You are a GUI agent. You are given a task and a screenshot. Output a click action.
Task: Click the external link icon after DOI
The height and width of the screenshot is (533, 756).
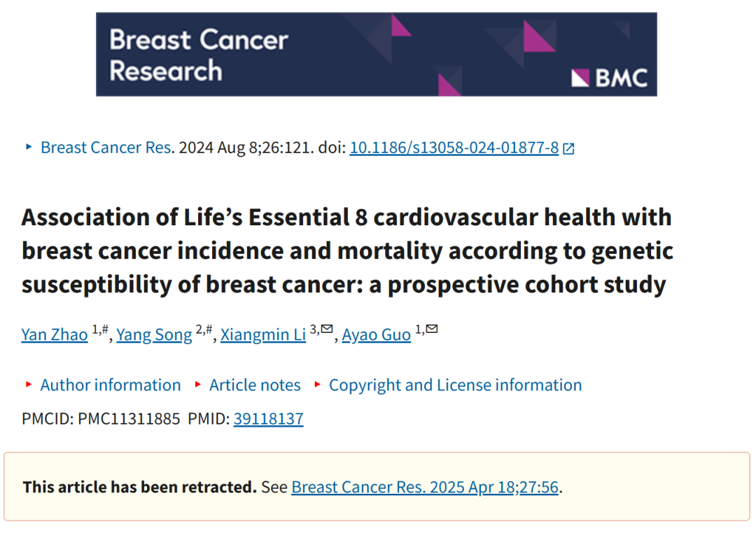[x=569, y=148]
